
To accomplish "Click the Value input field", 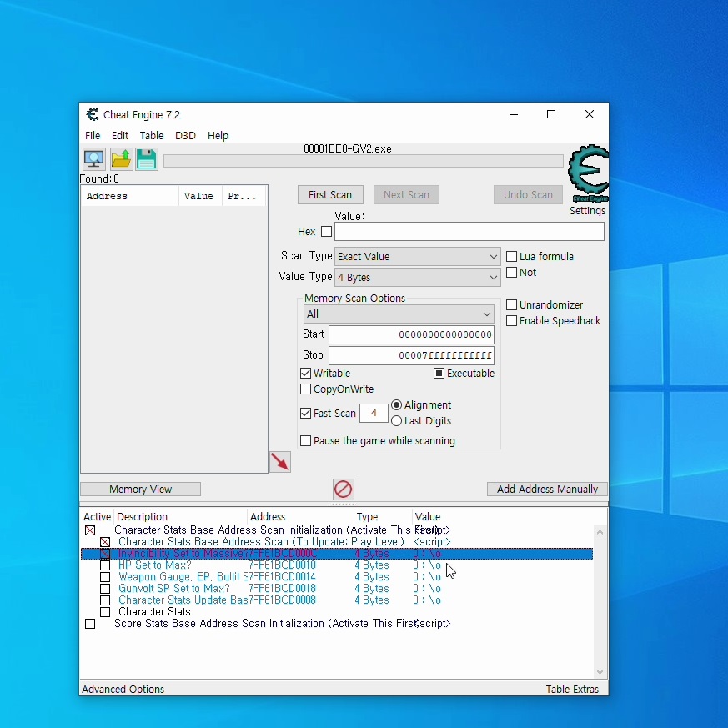I will (x=469, y=232).
